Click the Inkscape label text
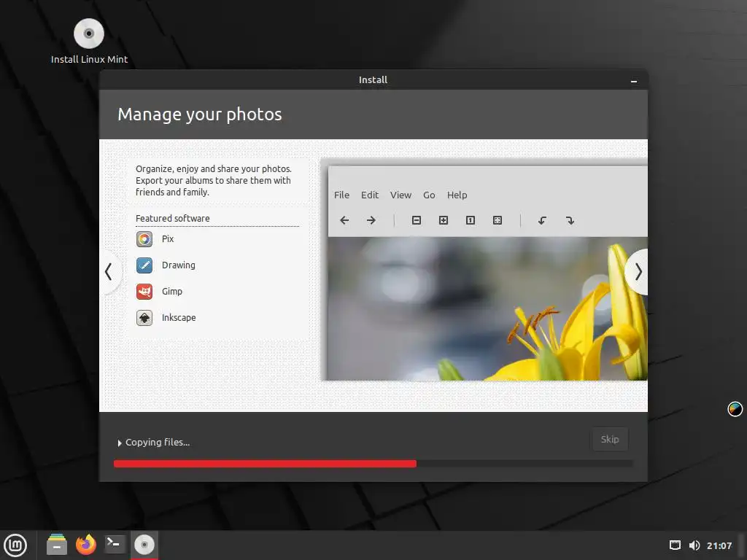The image size is (747, 560). coord(179,318)
